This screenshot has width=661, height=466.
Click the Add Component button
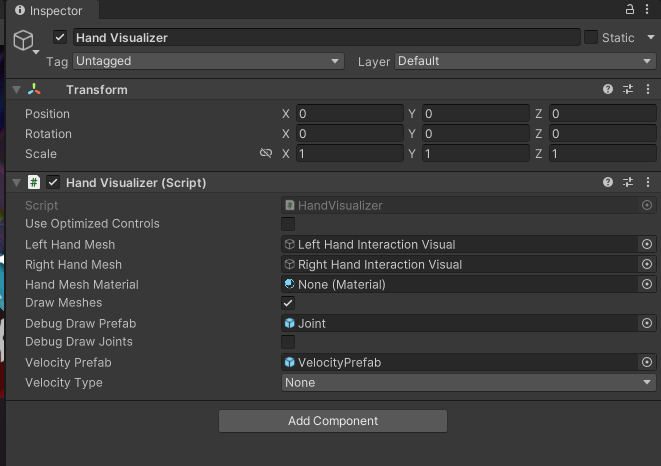coord(333,421)
